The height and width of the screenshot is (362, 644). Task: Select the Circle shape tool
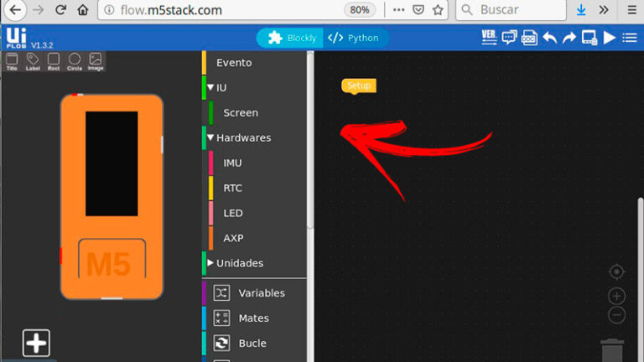[x=75, y=60]
